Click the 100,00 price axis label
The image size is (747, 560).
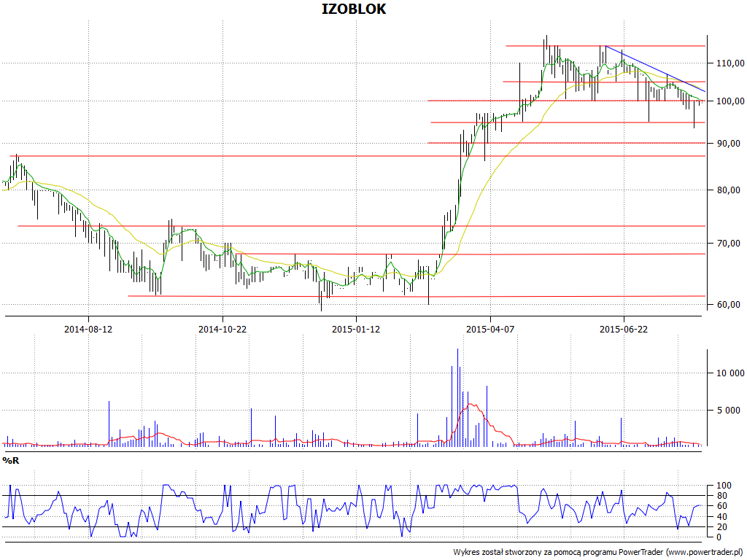pyautogui.click(x=729, y=101)
